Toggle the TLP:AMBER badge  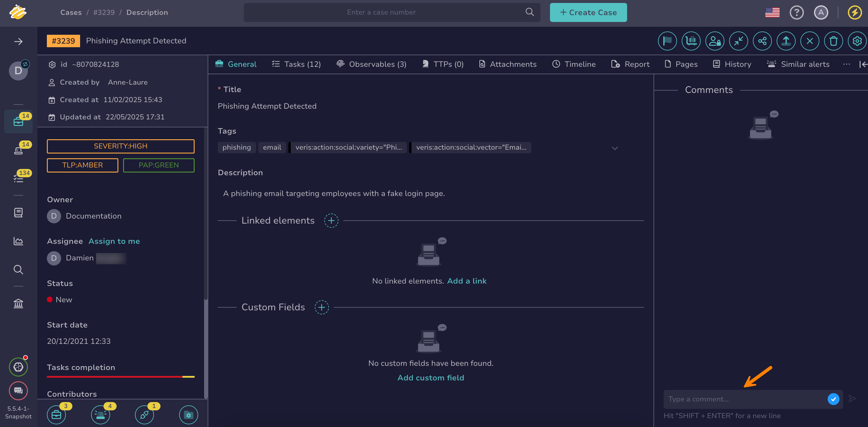tap(82, 165)
